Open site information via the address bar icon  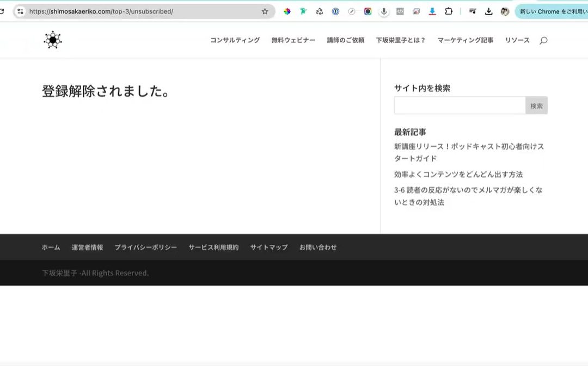(20, 11)
